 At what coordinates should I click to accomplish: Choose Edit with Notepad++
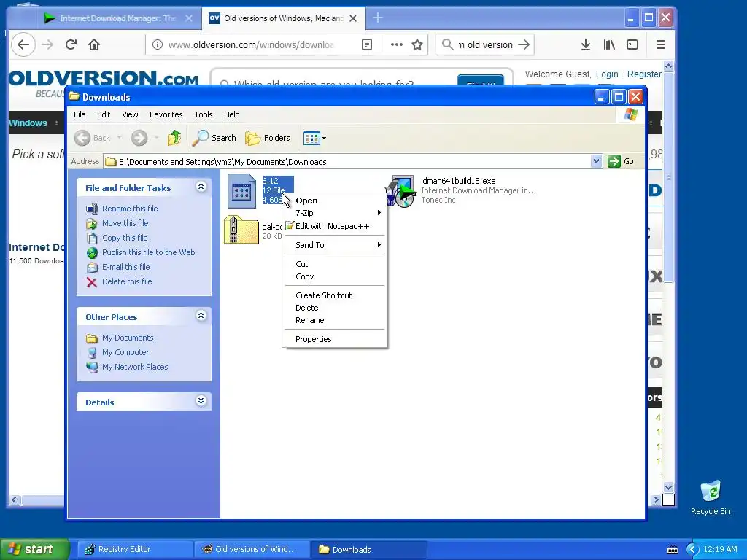[334, 226]
